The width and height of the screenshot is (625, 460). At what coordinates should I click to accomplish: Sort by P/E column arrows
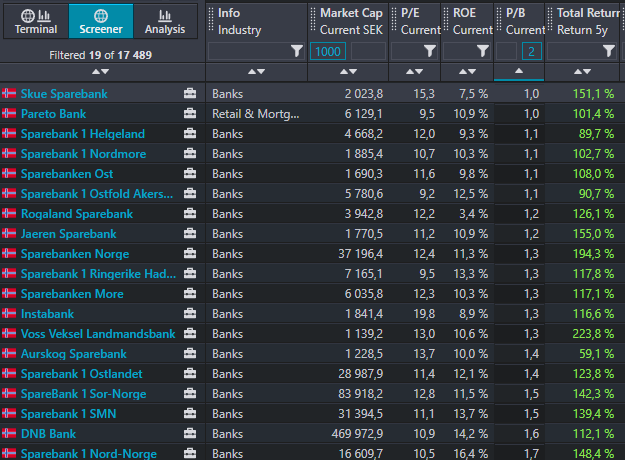pos(415,72)
